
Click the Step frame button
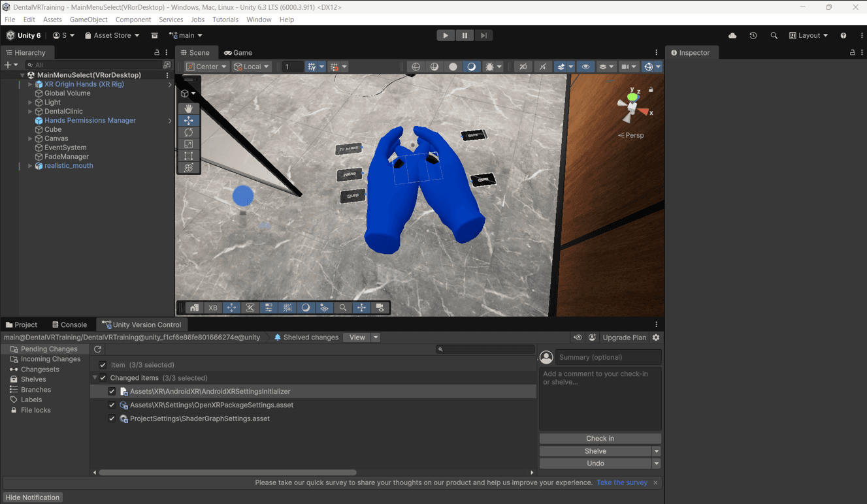pos(483,35)
